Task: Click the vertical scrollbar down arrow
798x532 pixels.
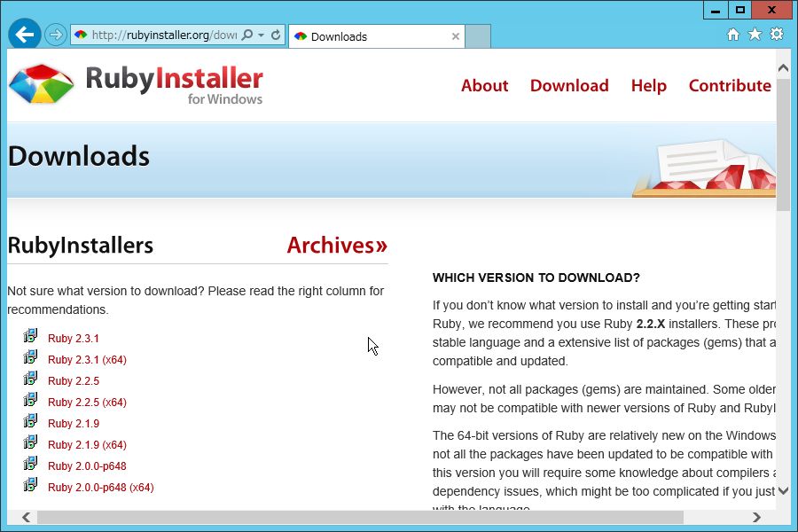Action: click(x=783, y=490)
